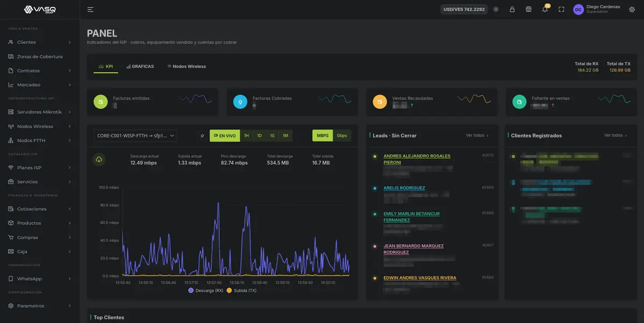This screenshot has width=644, height=323.
Task: Click Ver todos in Leads Sin Cerrar
Action: [477, 135]
